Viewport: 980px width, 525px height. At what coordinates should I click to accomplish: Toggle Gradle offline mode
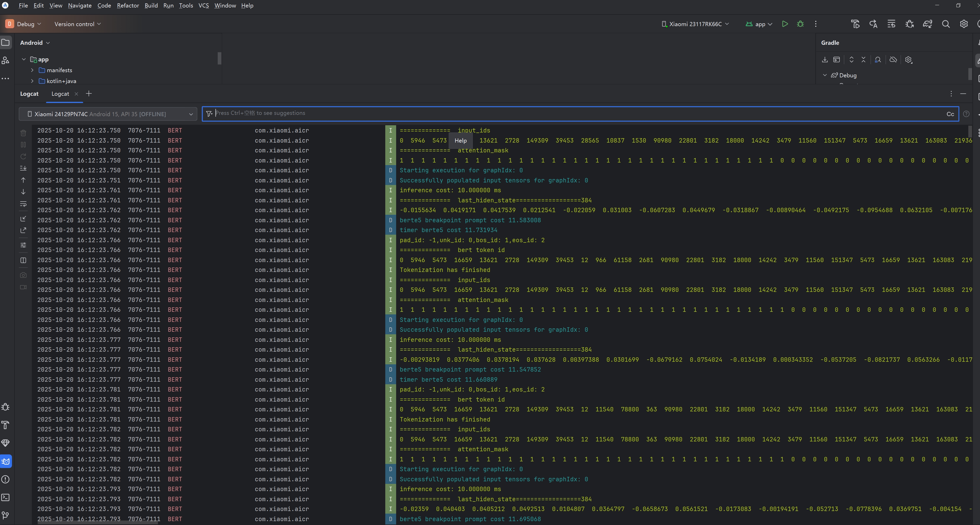click(x=893, y=60)
